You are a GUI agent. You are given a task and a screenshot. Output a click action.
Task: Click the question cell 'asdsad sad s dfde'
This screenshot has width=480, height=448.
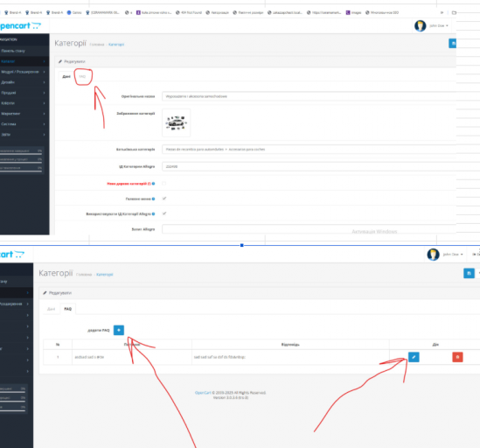point(132,357)
